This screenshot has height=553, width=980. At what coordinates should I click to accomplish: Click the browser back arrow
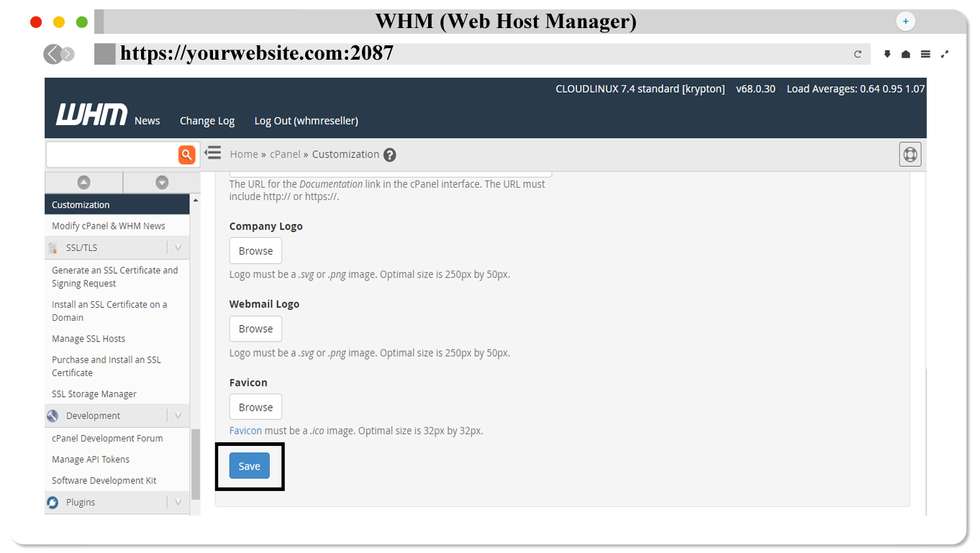[x=52, y=54]
